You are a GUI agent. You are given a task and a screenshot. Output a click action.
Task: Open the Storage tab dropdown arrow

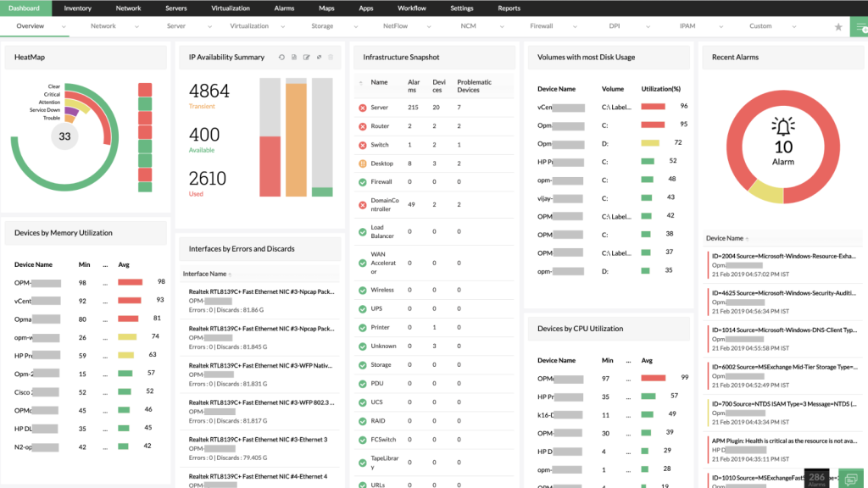[x=356, y=26]
